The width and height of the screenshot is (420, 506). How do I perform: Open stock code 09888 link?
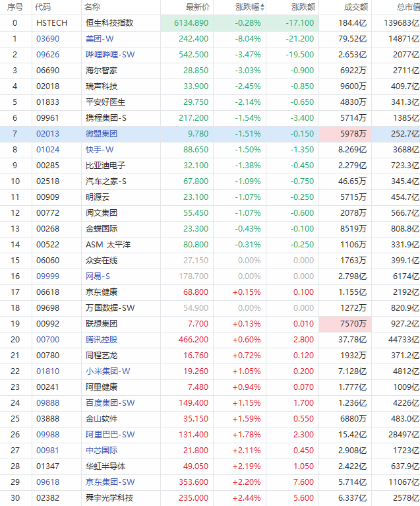[47, 402]
